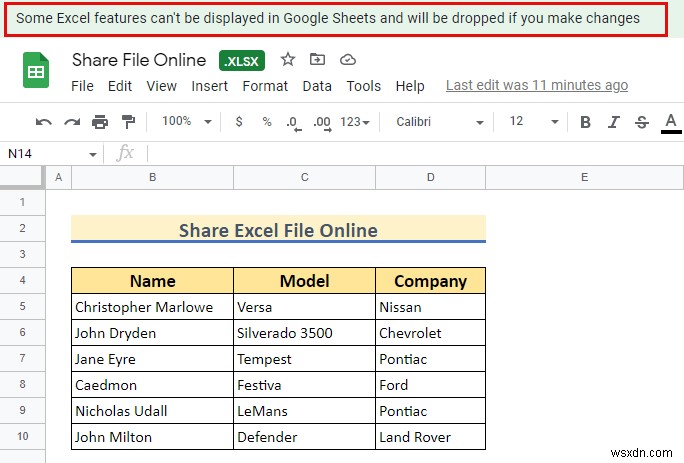Select column B header
This screenshot has width=684, height=463.
(x=152, y=177)
